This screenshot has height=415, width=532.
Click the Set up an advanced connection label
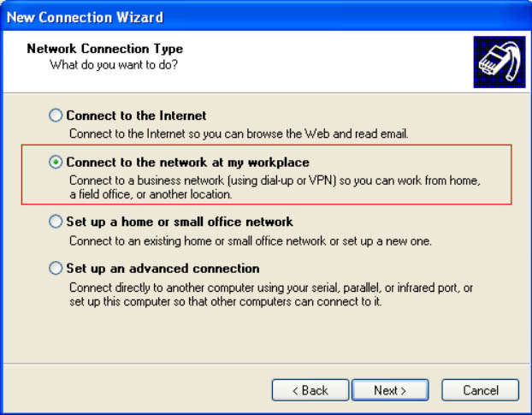coord(163,269)
